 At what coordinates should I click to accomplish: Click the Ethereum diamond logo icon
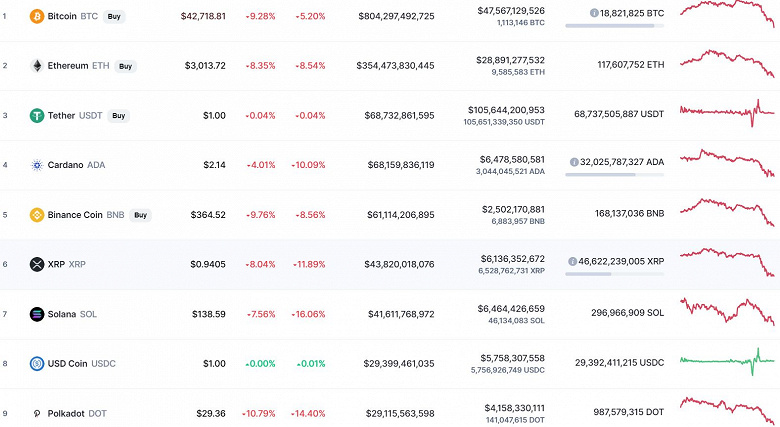coord(37,66)
